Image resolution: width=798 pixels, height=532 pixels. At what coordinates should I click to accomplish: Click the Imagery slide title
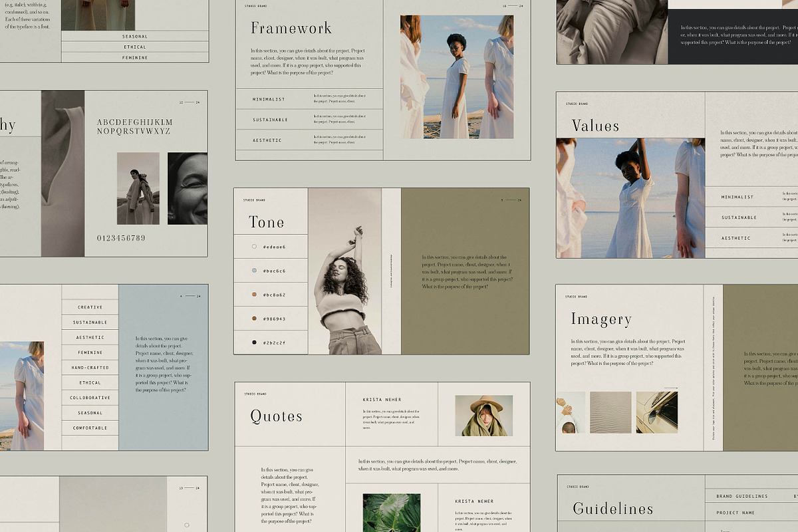(x=601, y=320)
